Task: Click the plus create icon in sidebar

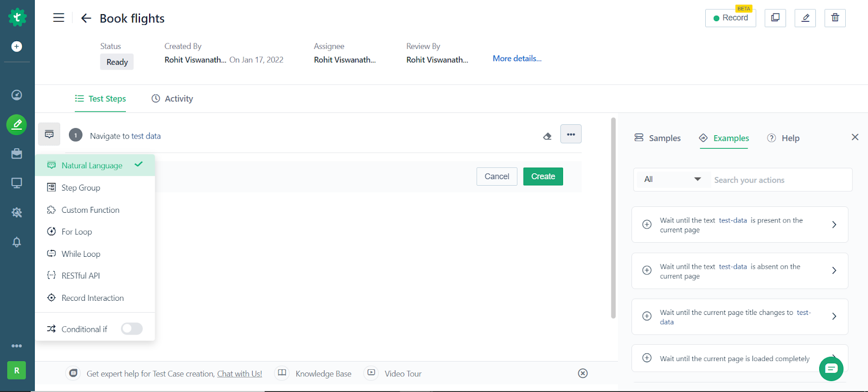Action: click(x=17, y=47)
